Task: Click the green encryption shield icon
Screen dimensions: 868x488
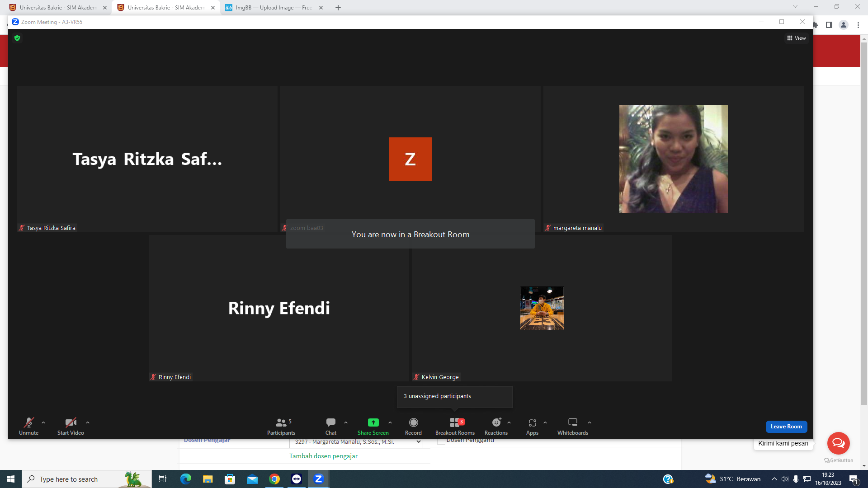Action: [17, 38]
